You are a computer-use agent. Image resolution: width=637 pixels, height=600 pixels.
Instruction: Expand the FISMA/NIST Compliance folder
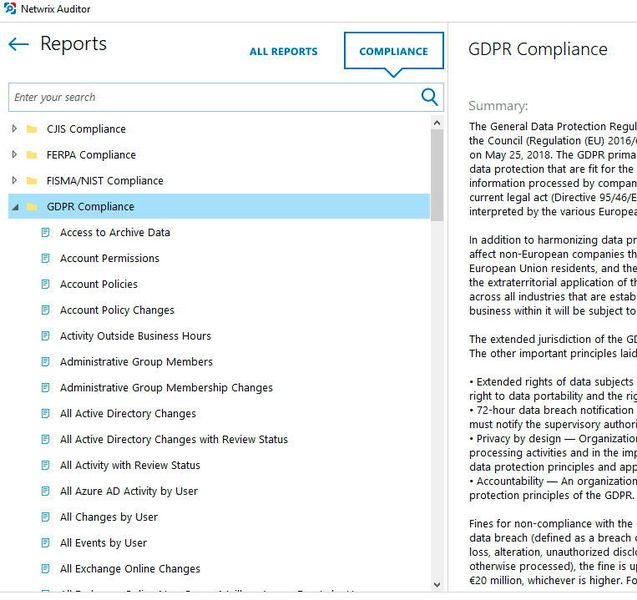pos(15,180)
